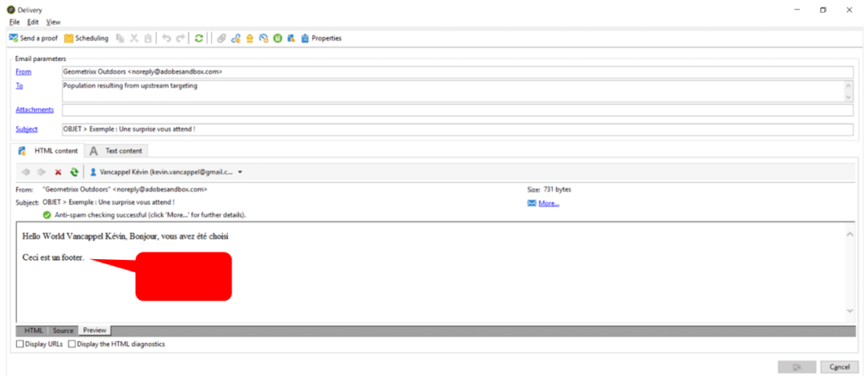Click the To field scroll down arrow
Screen dimensions: 868x376
(x=849, y=98)
